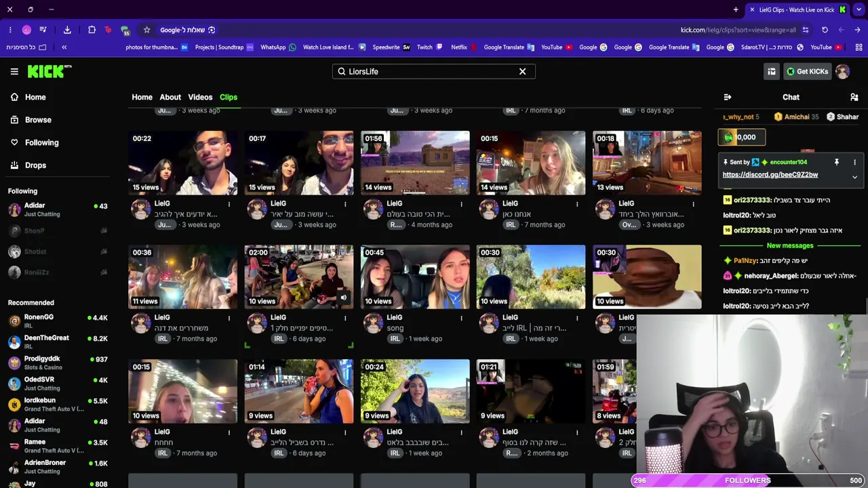Screen dimensions: 868x488
Task: Open RonenGG recommended channel
Action: pyautogui.click(x=58, y=321)
